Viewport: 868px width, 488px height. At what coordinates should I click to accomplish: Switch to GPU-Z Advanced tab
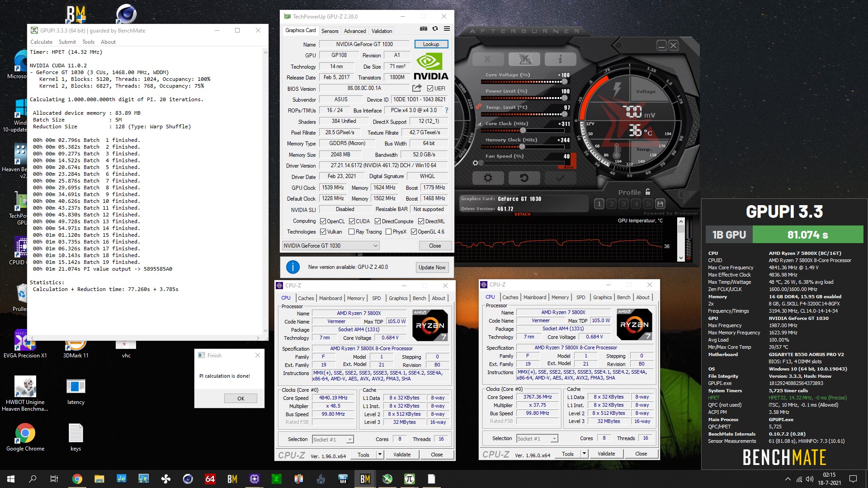click(355, 31)
